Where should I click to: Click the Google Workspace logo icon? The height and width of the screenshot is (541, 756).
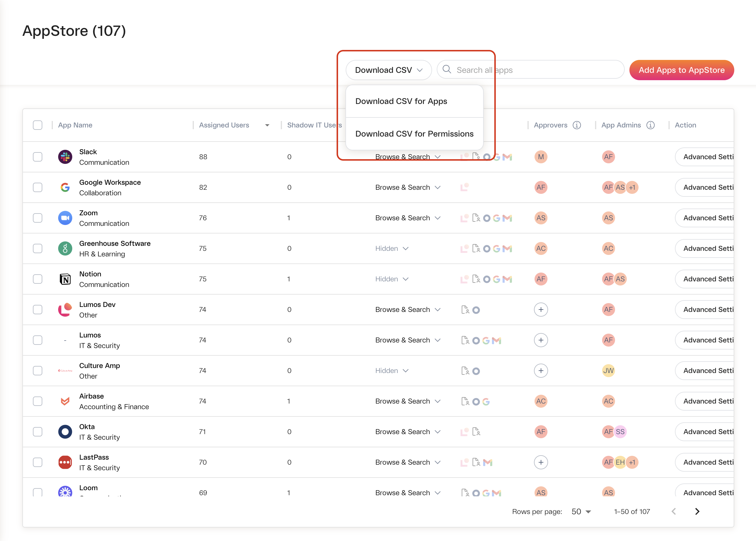(65, 188)
